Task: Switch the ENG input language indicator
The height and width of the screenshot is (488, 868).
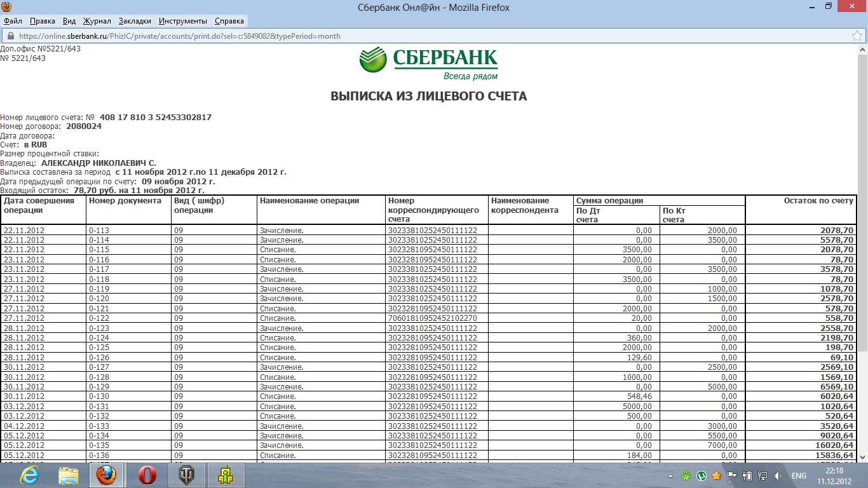Action: coord(799,476)
